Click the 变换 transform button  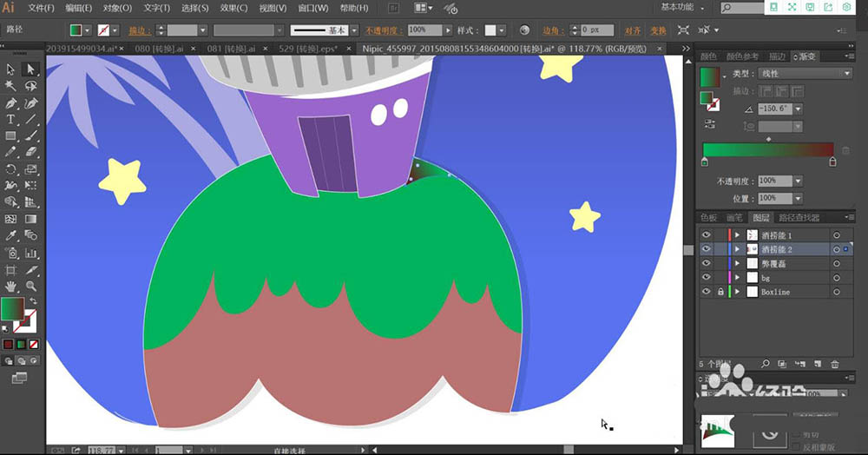point(658,30)
